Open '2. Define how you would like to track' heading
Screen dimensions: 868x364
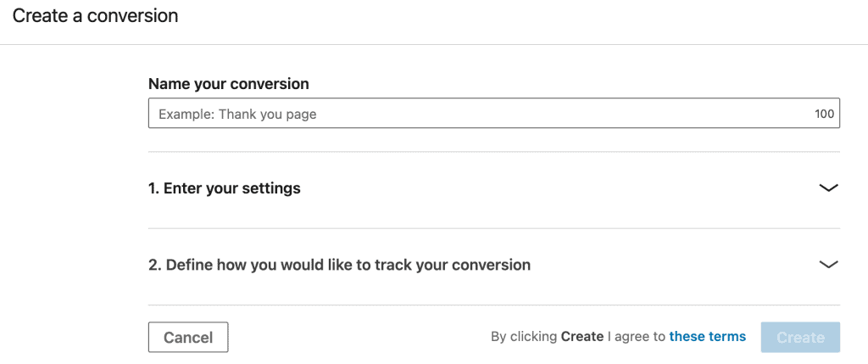pos(339,265)
